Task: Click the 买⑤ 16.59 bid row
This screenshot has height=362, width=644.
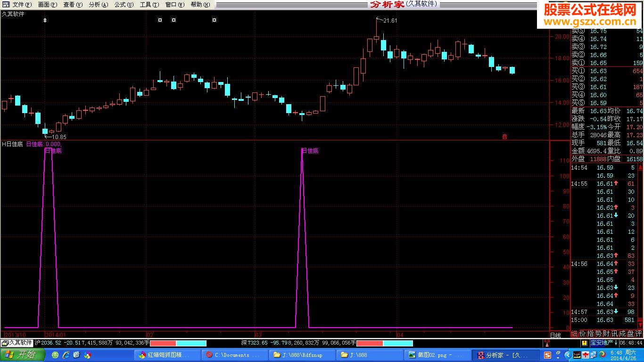Action: [x=607, y=103]
